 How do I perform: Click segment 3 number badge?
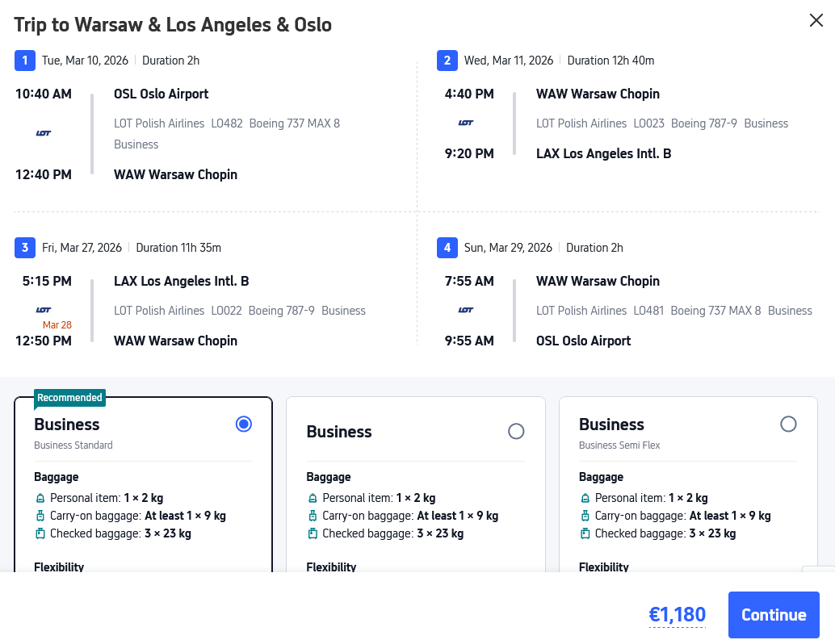[x=25, y=248]
